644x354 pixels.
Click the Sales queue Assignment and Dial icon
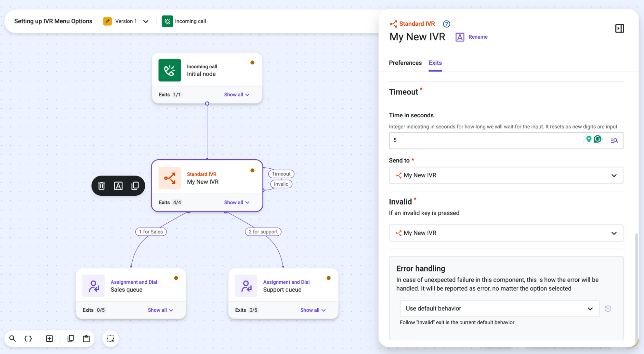93,286
